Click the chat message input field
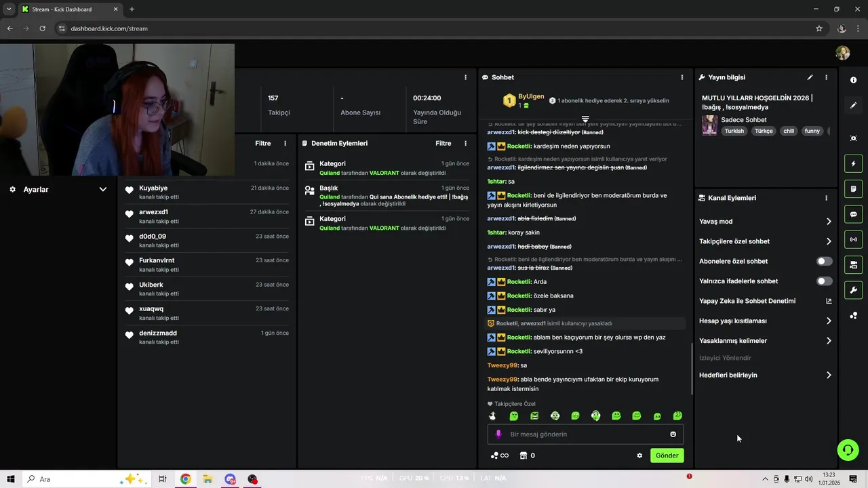Image resolution: width=868 pixels, height=488 pixels. pyautogui.click(x=585, y=434)
